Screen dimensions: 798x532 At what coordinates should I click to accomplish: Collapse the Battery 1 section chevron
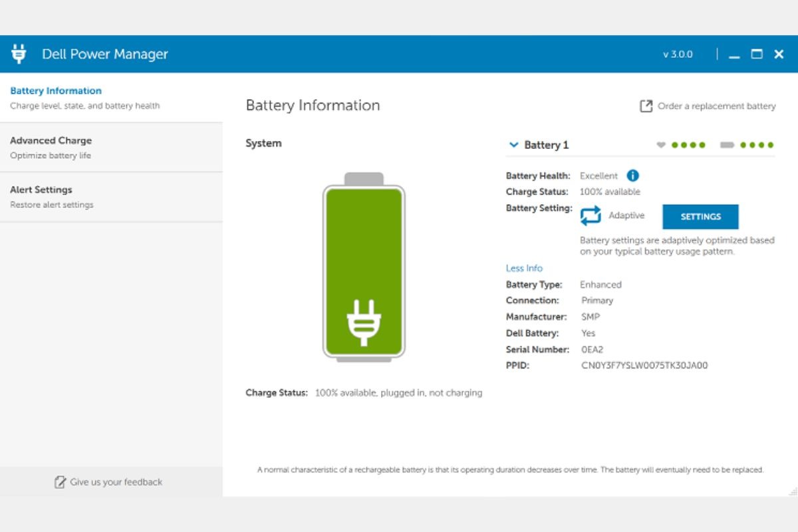[x=513, y=144]
